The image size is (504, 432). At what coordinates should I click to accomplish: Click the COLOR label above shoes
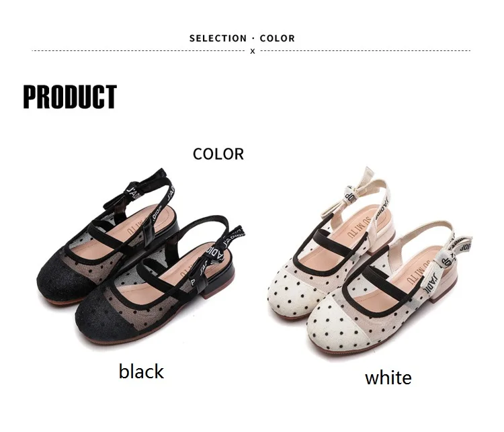(x=218, y=154)
